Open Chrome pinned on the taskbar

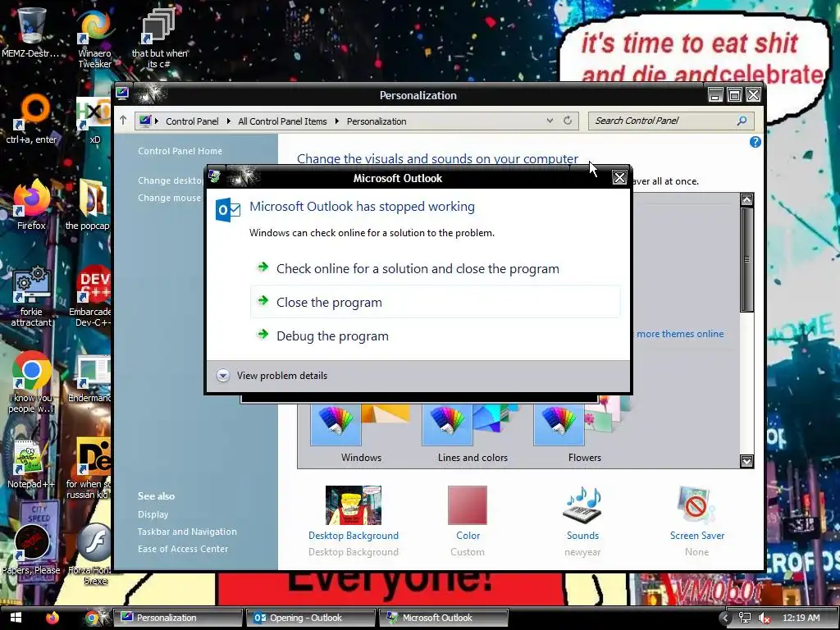[x=92, y=618]
